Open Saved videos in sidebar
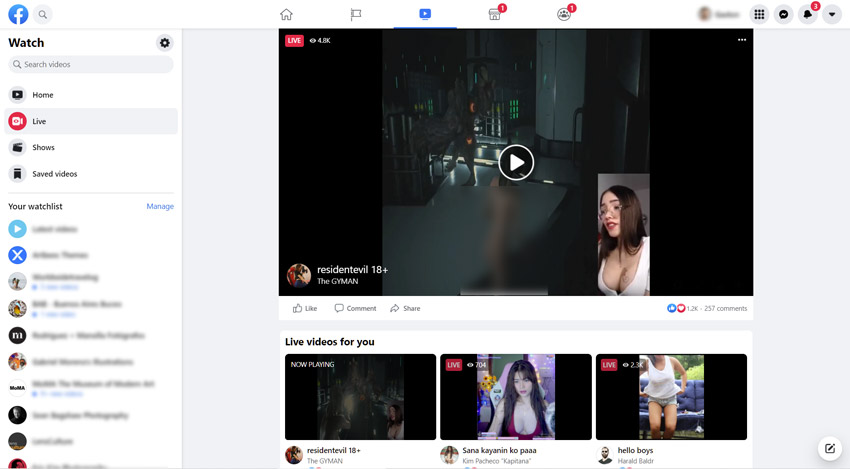850x469 pixels. tap(91, 174)
